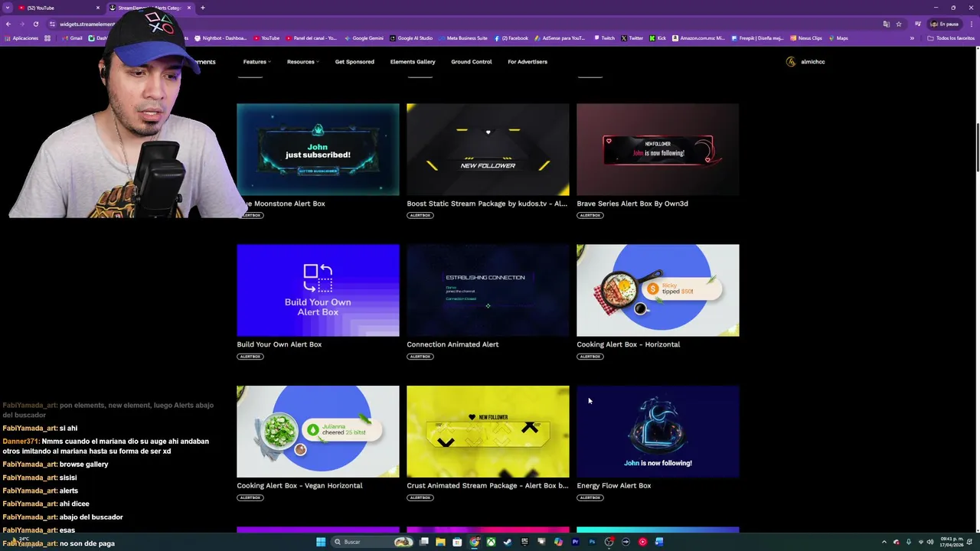Open Adobe Photoshop taskbar icon

coord(592,542)
